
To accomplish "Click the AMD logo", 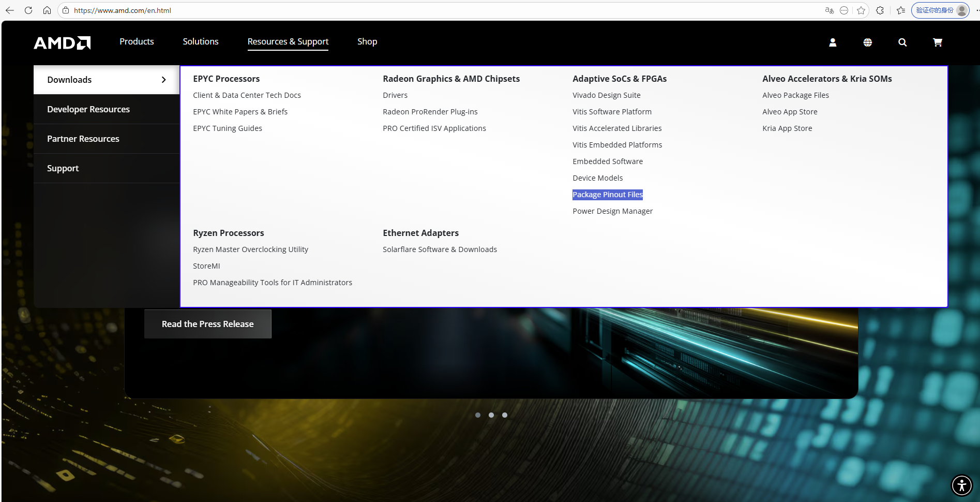I will coord(62,42).
